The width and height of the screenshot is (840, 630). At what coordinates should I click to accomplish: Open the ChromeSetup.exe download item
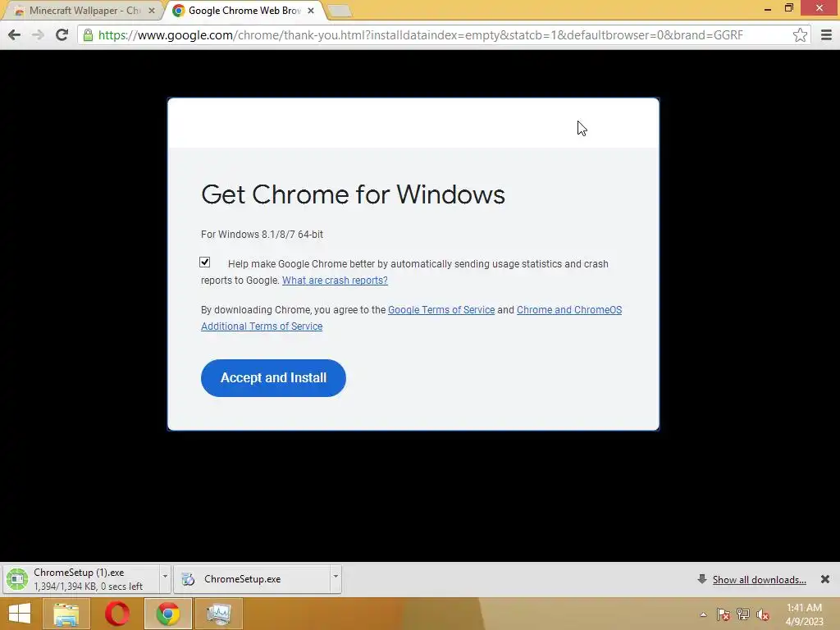[252, 579]
